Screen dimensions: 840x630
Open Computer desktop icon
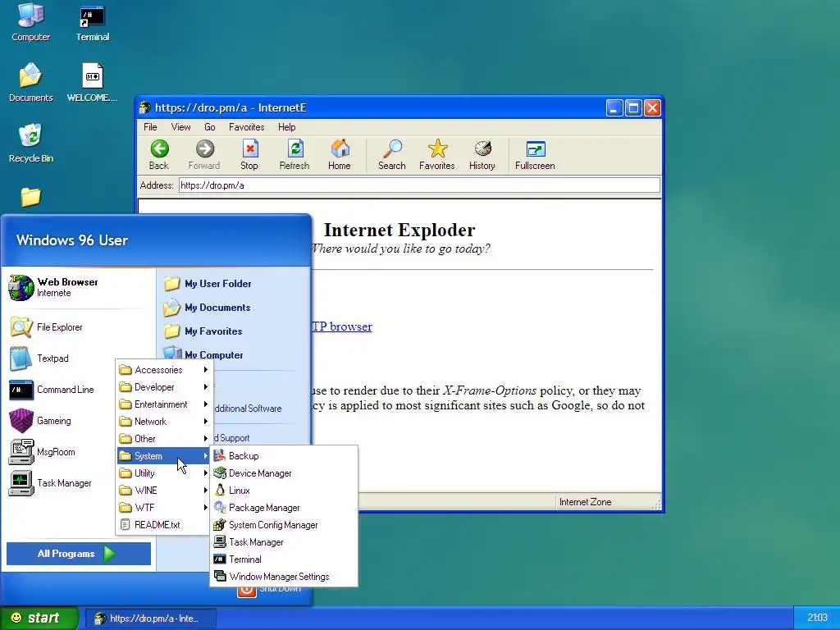31,22
